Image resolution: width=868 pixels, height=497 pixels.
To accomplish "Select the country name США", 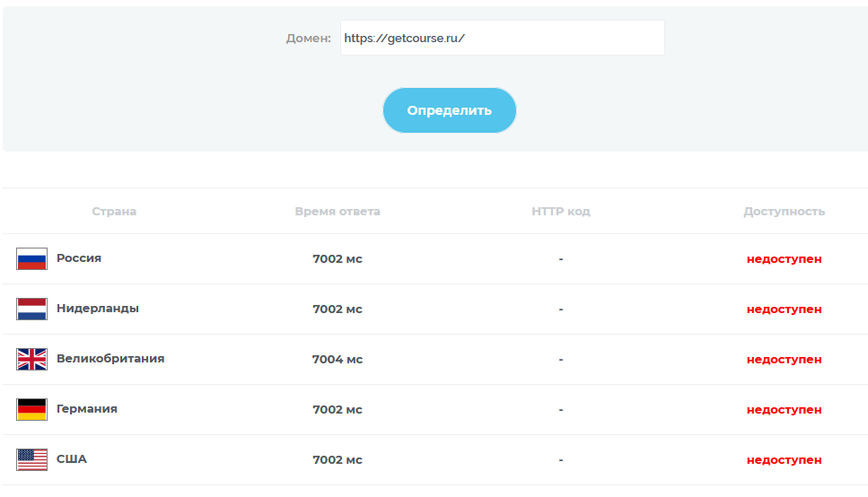I will (x=72, y=458).
